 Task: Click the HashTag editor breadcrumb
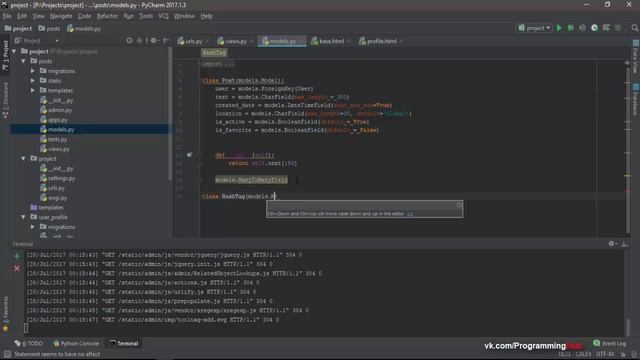click(x=214, y=53)
